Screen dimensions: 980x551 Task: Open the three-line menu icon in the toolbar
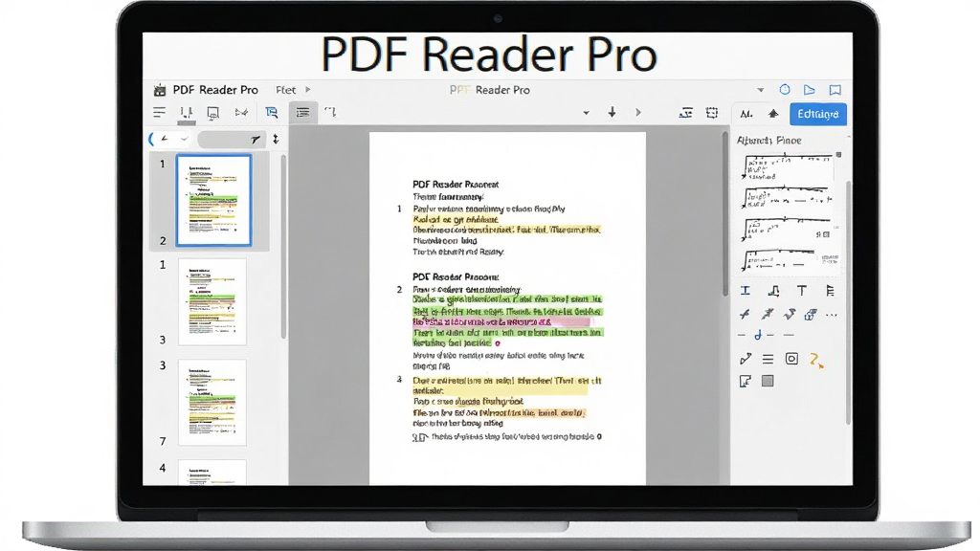click(x=160, y=113)
